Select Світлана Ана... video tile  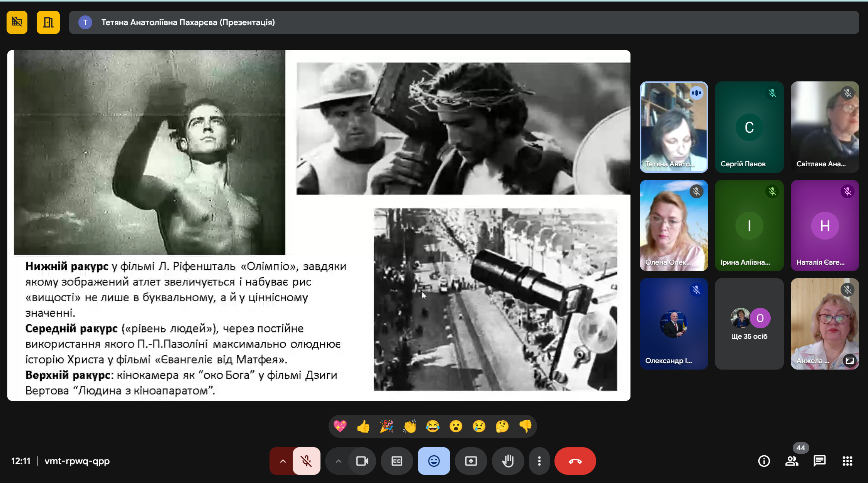coord(825,127)
